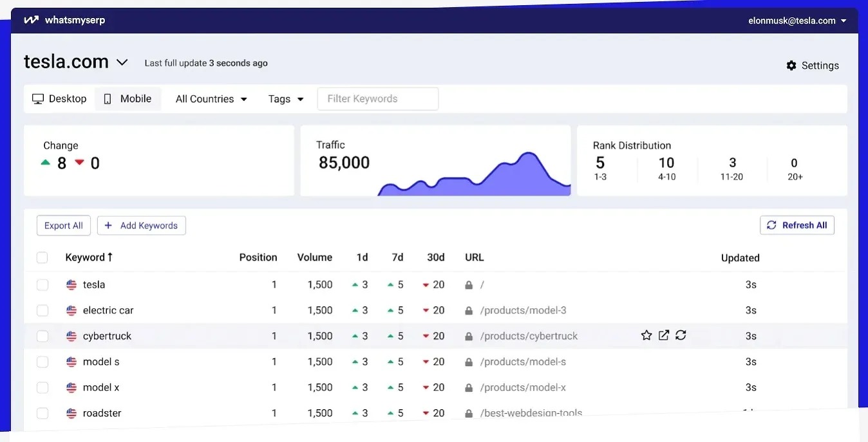Click the US flag icon next to cybertruck
868x442 pixels.
71,336
